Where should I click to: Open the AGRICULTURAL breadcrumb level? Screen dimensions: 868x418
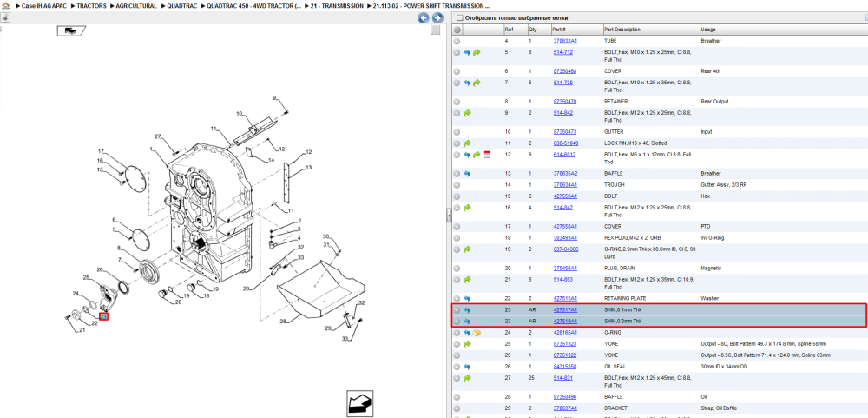(136, 5)
